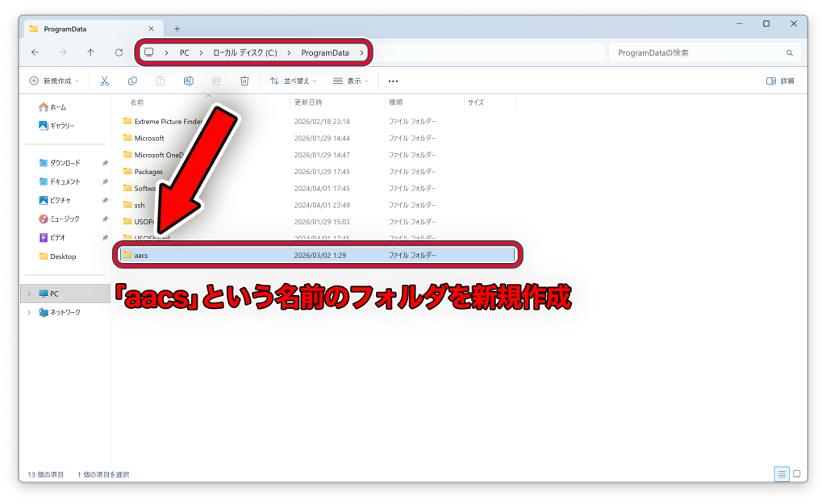Click the Back navigation arrow
The width and height of the screenshot is (826, 504).
tap(35, 52)
